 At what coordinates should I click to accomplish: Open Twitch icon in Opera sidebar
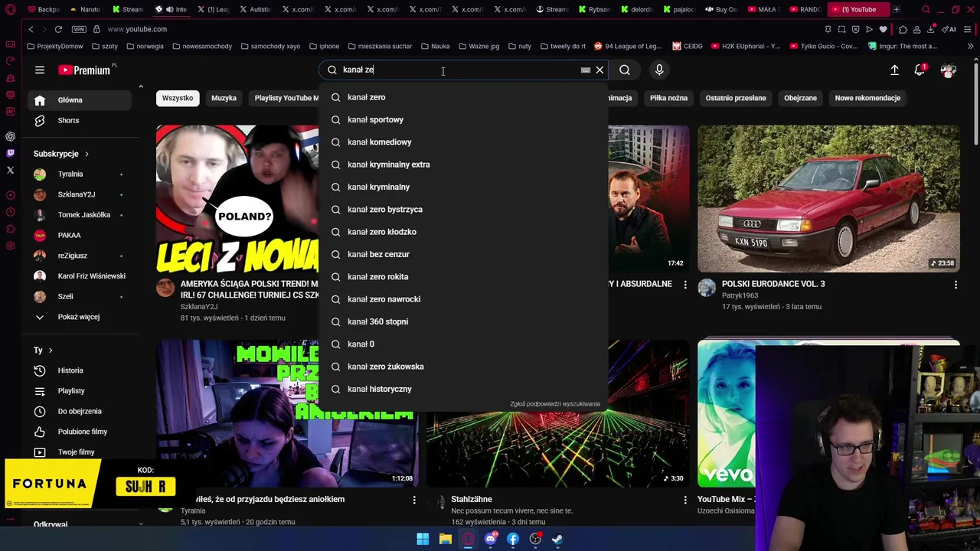10,153
